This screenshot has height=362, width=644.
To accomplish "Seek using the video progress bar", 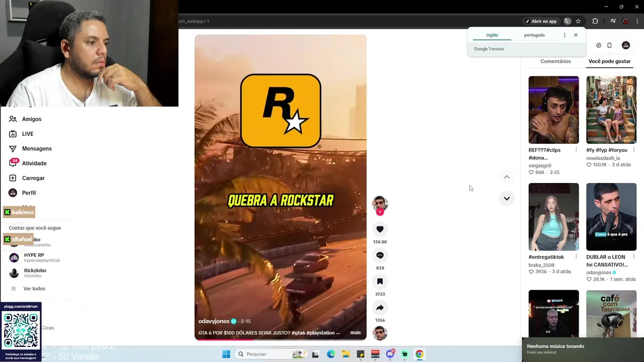I will pos(280,339).
